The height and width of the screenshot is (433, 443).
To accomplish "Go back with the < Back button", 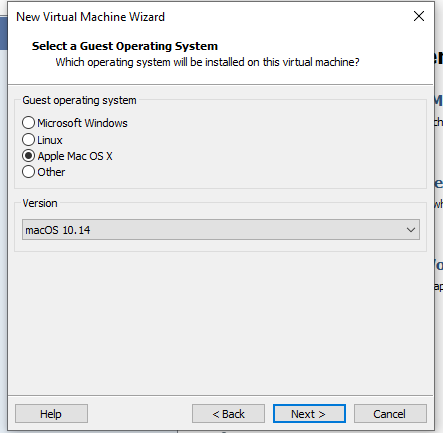I will 228,414.
